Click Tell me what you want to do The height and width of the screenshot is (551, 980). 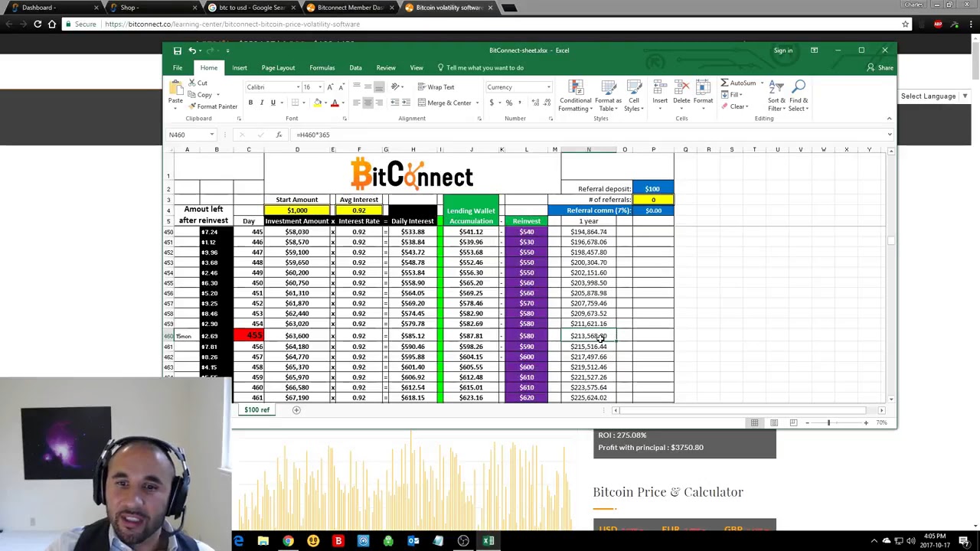[x=480, y=67]
